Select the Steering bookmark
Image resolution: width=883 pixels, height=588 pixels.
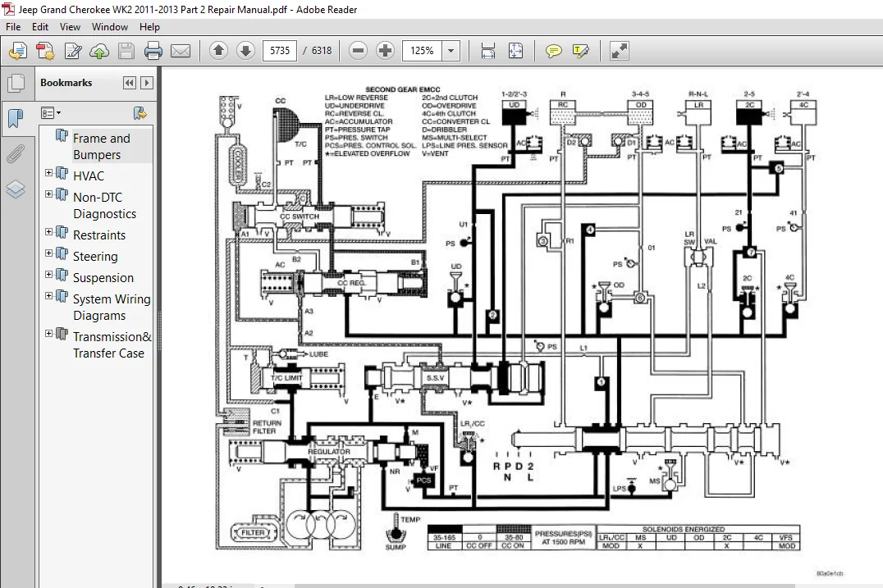coord(95,257)
